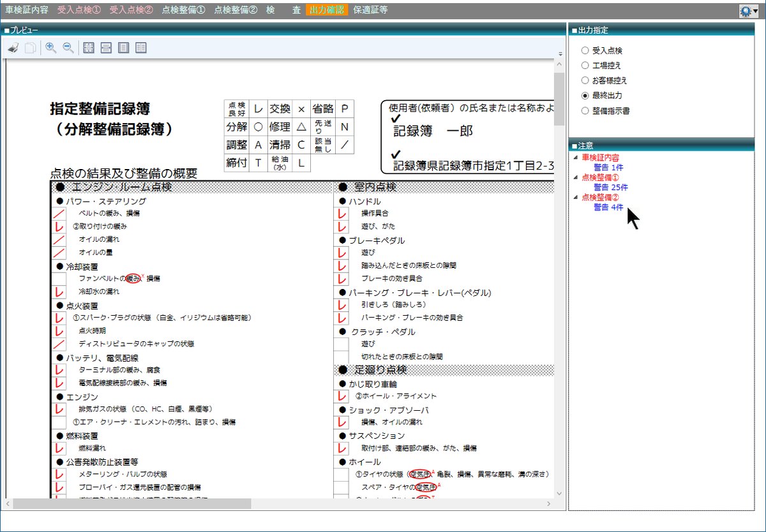The width and height of the screenshot is (766, 532).
Task: Collapse the 点検整備② node in the warnings tree
Action: point(576,198)
